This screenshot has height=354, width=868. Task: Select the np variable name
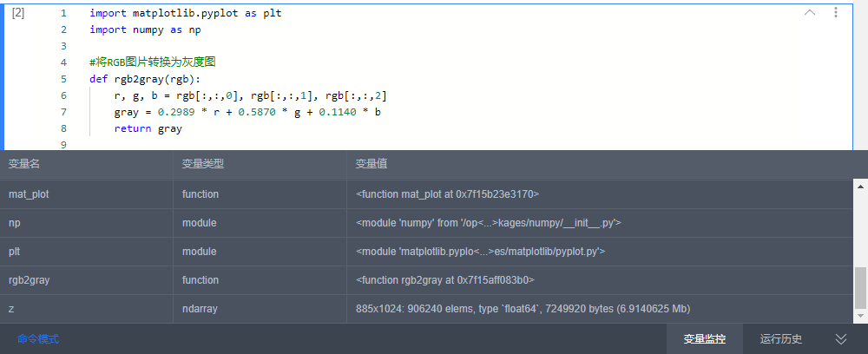(15, 223)
